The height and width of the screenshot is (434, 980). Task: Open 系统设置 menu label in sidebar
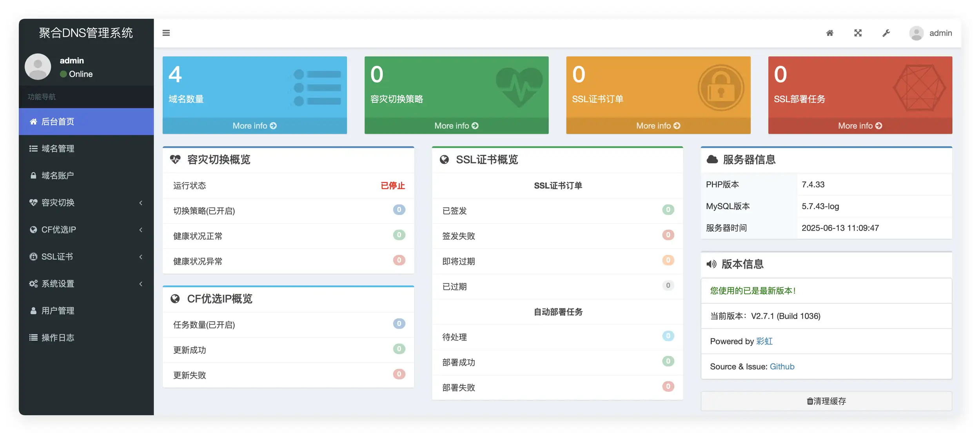coord(58,284)
